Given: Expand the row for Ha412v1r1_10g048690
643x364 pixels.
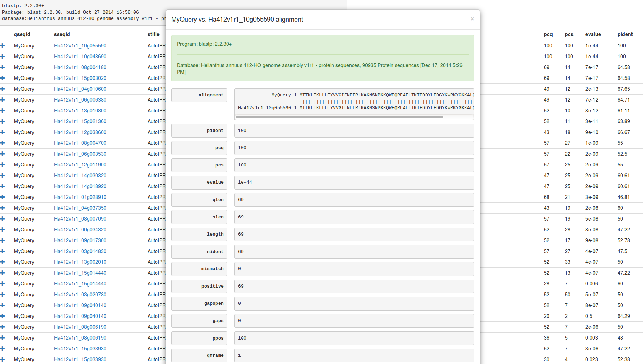Looking at the screenshot, I should pyautogui.click(x=2, y=57).
